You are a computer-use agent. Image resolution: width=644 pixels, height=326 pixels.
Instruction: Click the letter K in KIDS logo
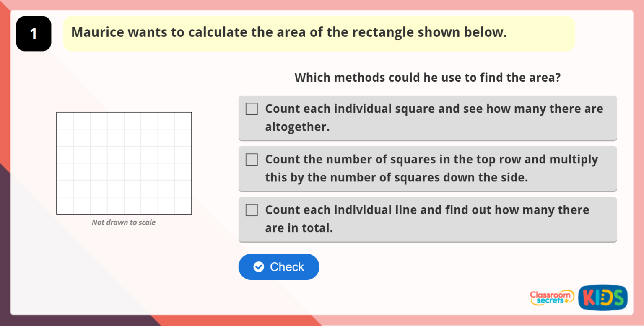587,298
